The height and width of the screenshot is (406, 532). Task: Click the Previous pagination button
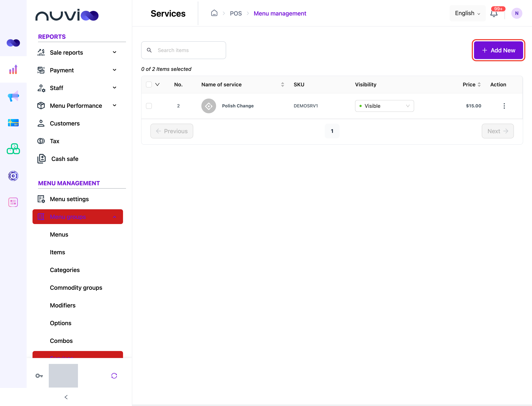coord(172,131)
